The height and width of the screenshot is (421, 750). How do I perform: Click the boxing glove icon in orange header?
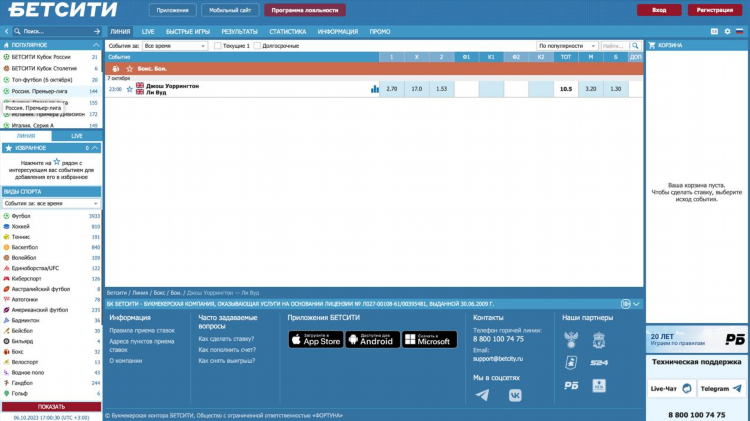tap(116, 69)
